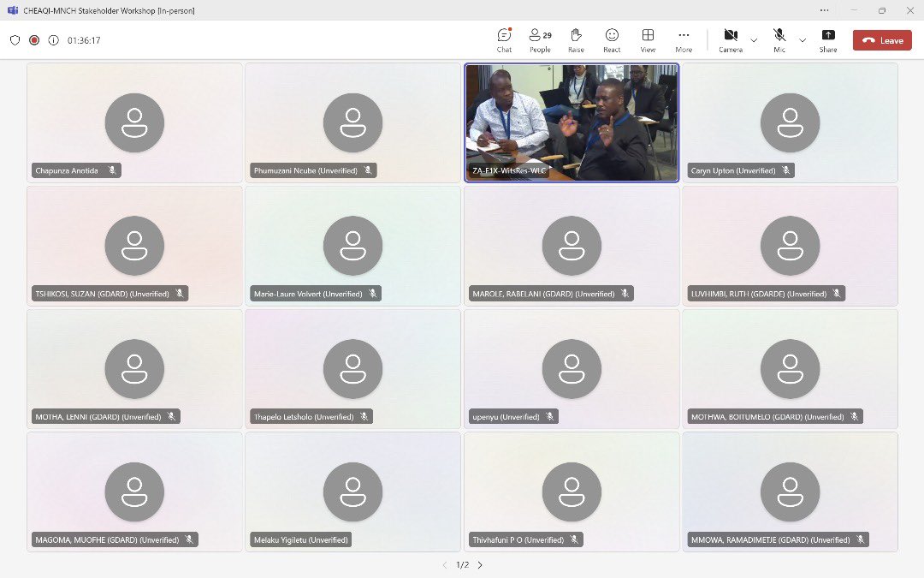Screen dimensions: 924x578
Task: Click muted mic icon beside Phumuzani Ncube
Action: [x=368, y=170]
